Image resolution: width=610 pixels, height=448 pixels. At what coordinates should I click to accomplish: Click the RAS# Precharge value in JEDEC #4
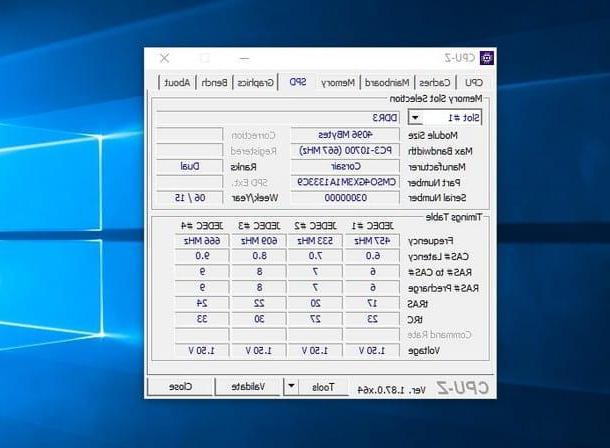pos(202,287)
